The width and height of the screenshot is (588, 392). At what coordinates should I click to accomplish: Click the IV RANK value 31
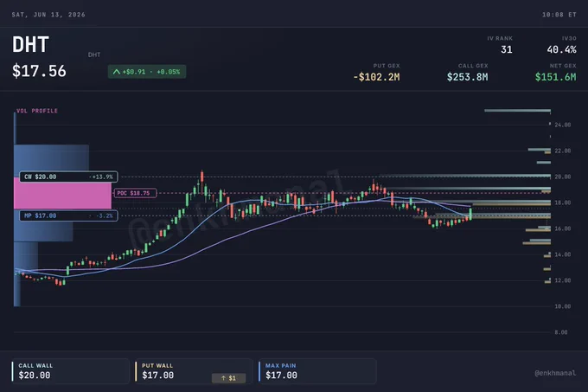point(506,49)
